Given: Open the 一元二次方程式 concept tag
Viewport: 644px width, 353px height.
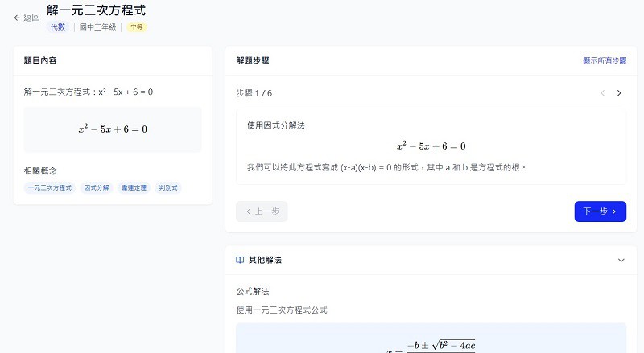Looking at the screenshot, I should 50,187.
